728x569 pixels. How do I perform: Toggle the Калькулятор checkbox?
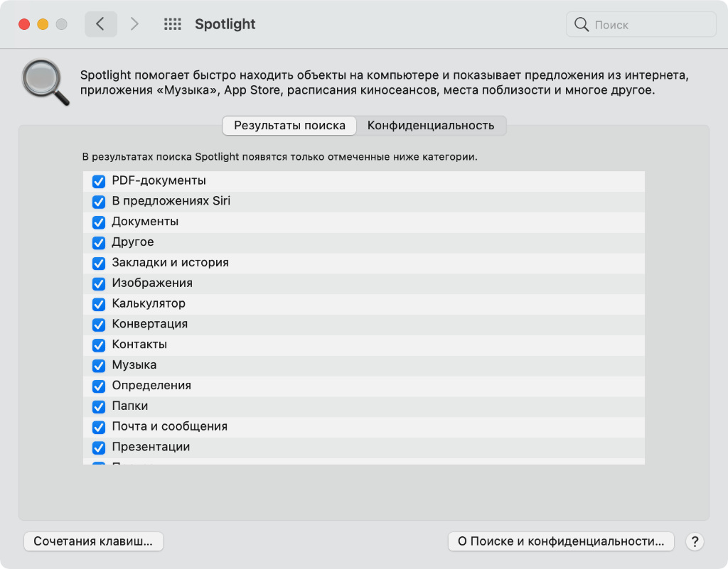99,304
